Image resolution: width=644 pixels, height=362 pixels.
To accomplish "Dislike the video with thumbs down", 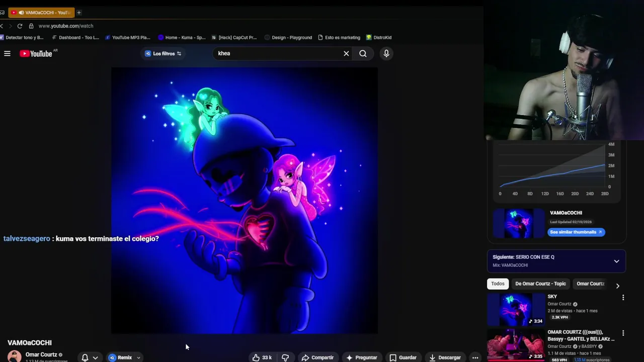I will [x=285, y=357].
